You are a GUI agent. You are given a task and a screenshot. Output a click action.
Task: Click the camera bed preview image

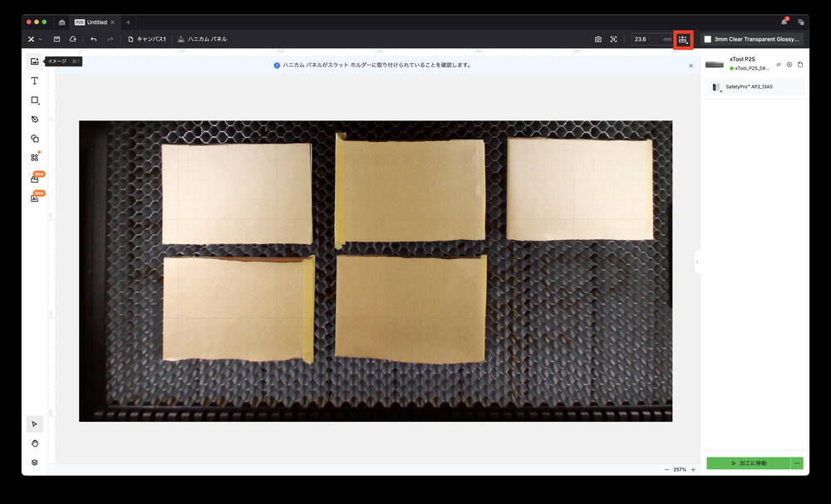tap(376, 271)
